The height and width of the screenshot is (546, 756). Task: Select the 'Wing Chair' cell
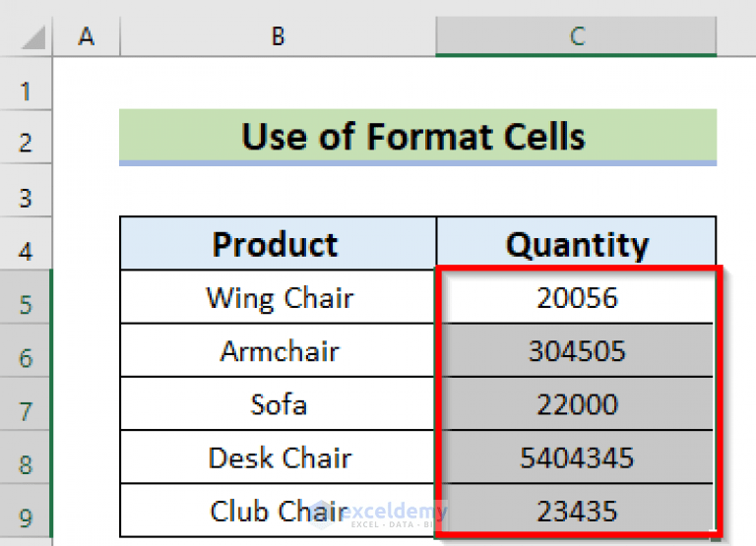[x=279, y=297]
